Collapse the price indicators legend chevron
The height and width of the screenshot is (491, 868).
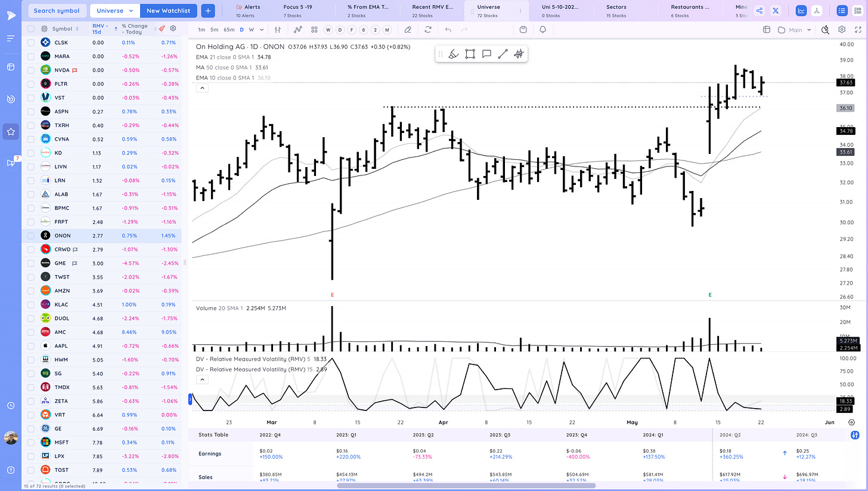(x=202, y=88)
